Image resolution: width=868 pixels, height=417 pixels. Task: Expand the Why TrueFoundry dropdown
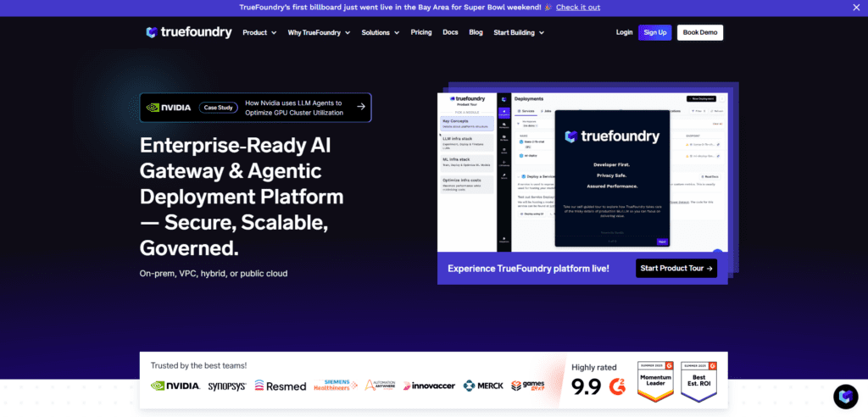click(319, 33)
